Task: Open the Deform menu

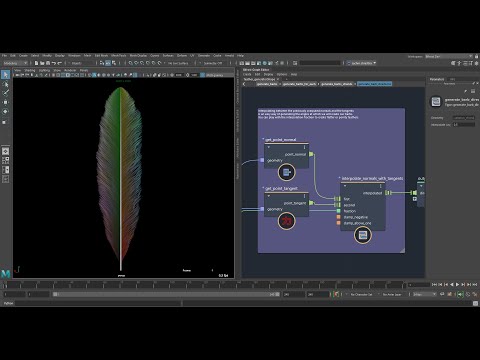Action: [182, 55]
